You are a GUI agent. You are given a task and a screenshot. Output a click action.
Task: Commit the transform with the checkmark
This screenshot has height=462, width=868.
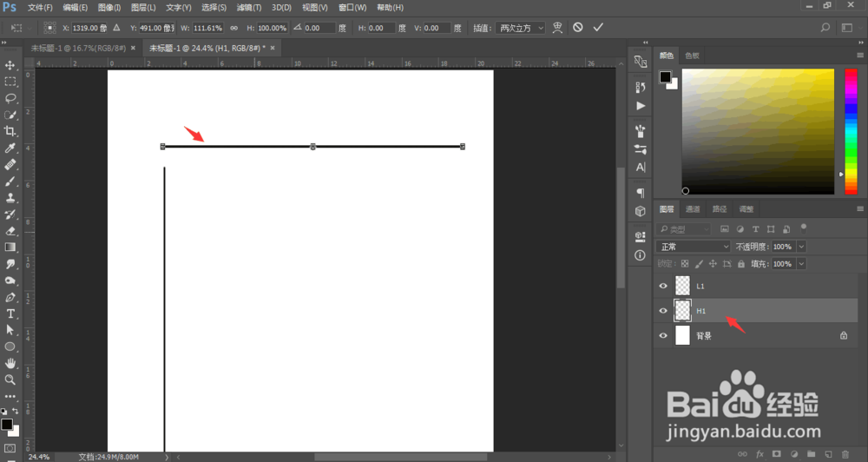point(598,27)
